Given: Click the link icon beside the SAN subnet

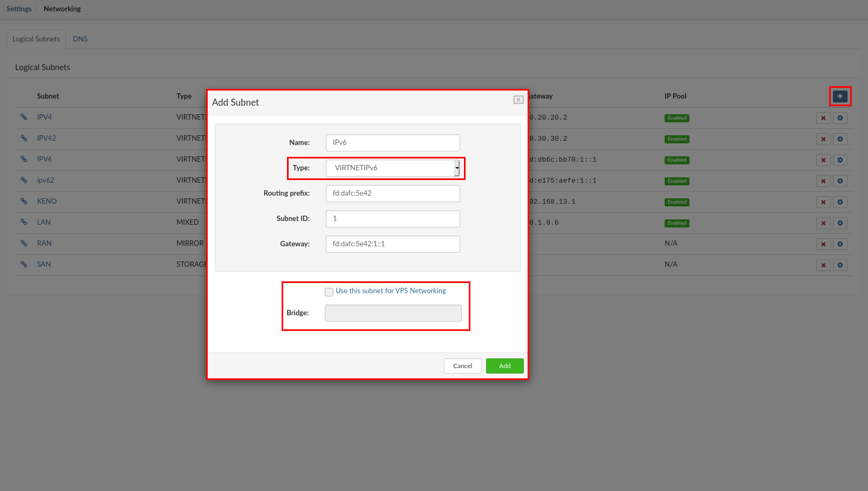Looking at the screenshot, I should [x=24, y=264].
